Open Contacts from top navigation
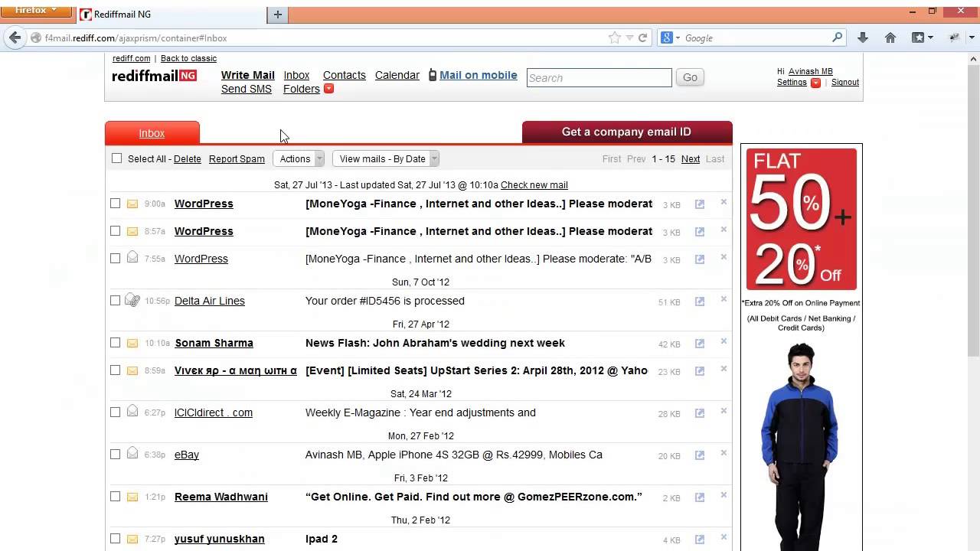Image resolution: width=980 pixels, height=551 pixels. pyautogui.click(x=344, y=75)
